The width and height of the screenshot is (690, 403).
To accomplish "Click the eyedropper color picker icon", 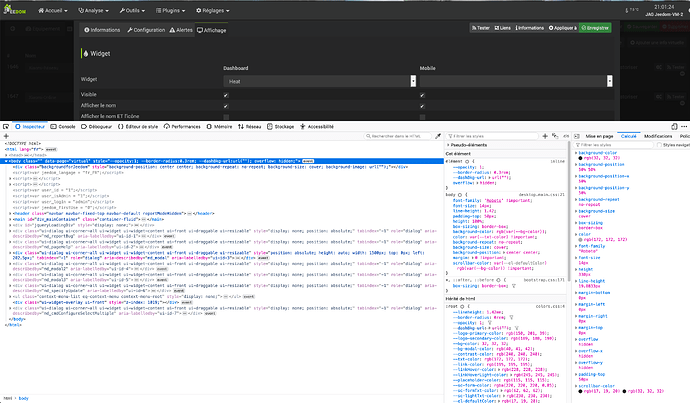I will coord(438,136).
